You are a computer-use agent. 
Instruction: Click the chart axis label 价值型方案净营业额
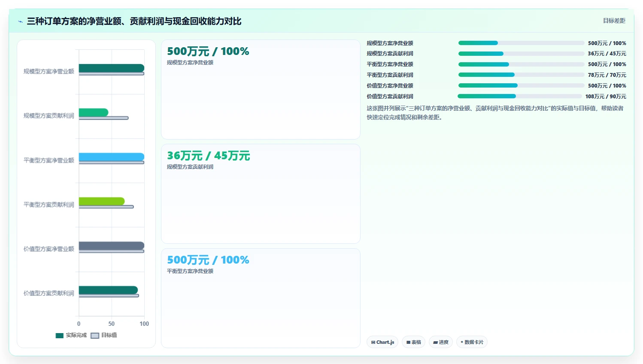point(49,249)
